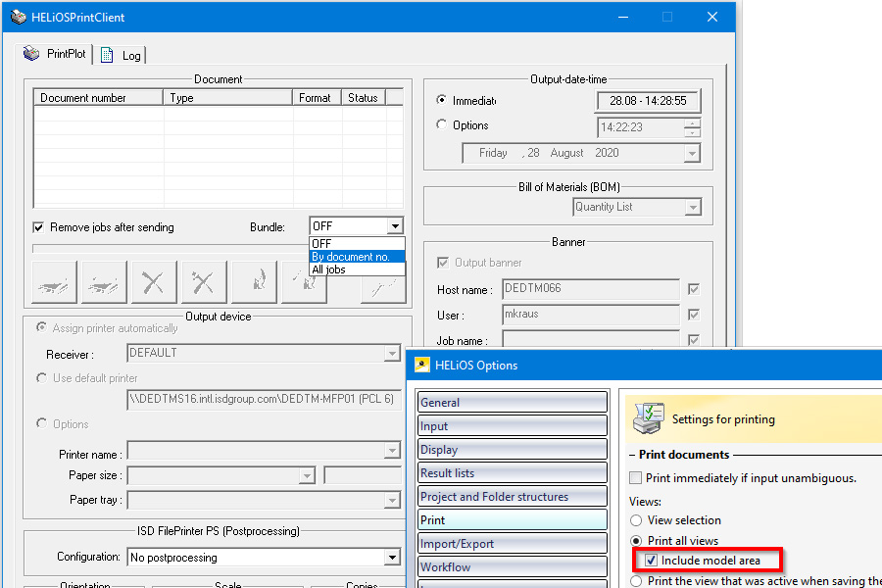Click the time field showing 14:22:23
The height and width of the screenshot is (588, 882).
coord(641,127)
